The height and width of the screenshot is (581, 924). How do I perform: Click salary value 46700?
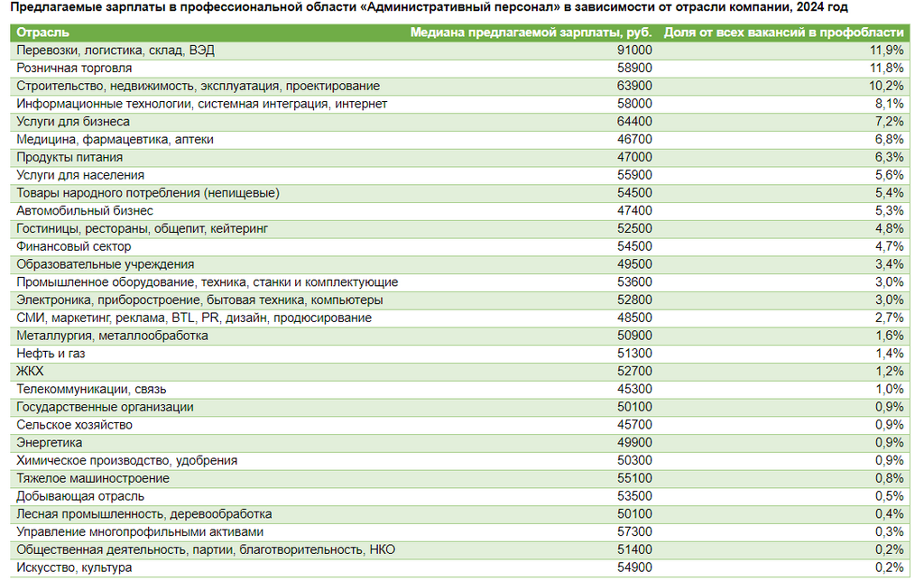point(634,140)
